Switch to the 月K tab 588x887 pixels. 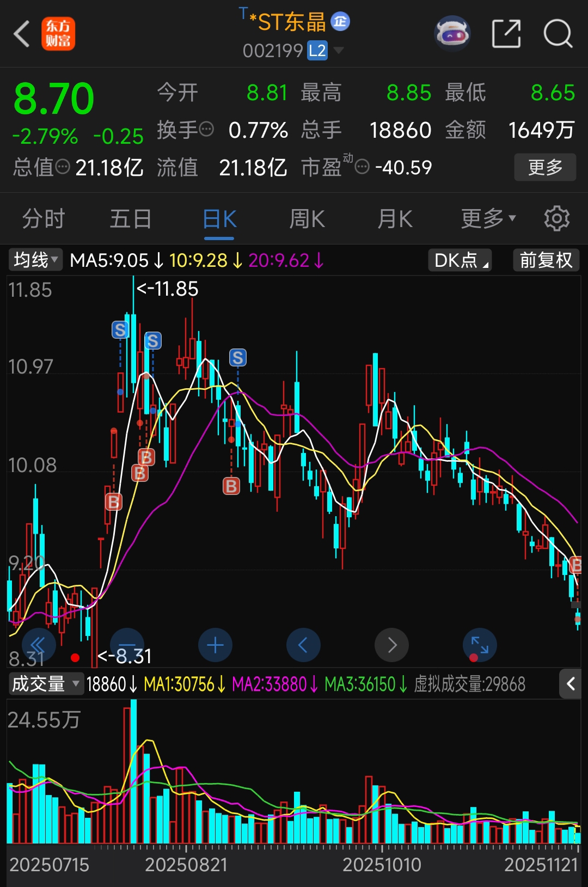point(395,219)
